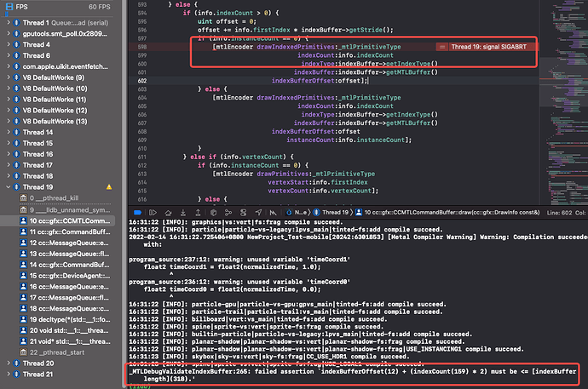Click Thread 19 signal SIGABRT annotation

click(488, 47)
